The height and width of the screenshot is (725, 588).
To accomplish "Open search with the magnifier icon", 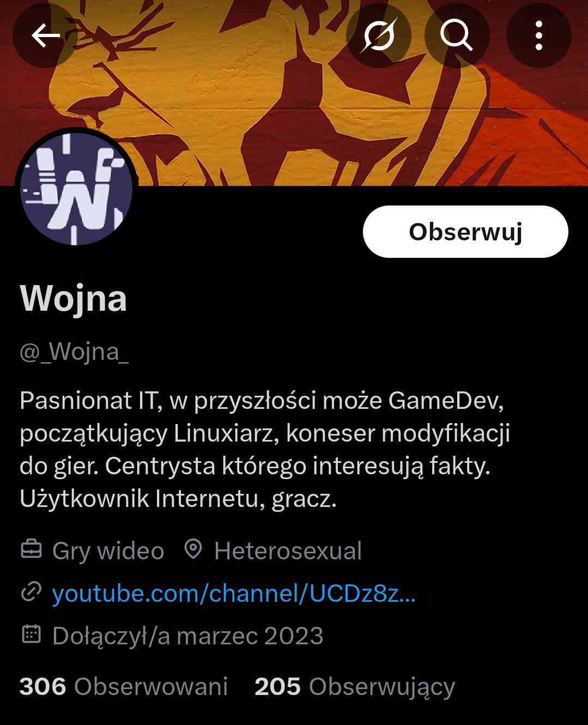I will pos(457,36).
